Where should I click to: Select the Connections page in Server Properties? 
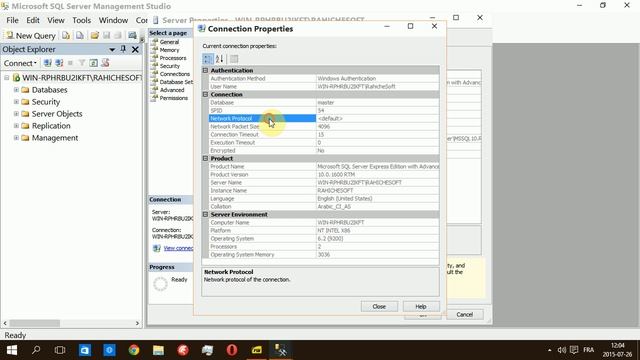click(x=175, y=74)
